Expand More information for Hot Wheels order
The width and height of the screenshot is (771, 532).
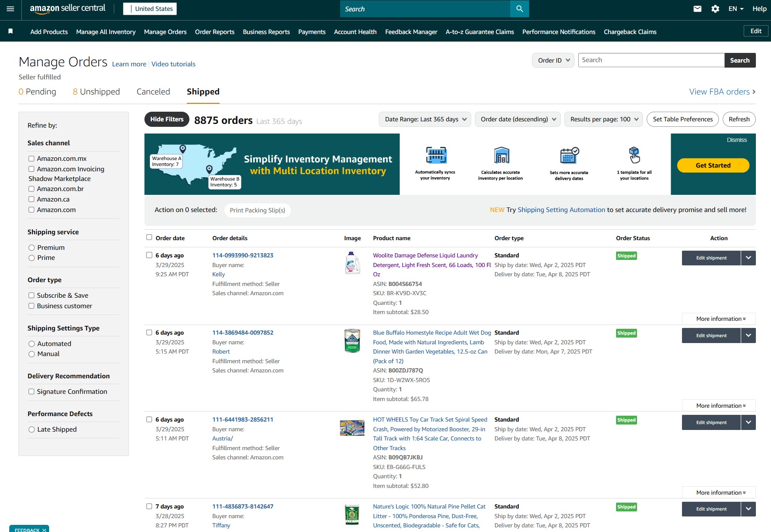tap(719, 493)
